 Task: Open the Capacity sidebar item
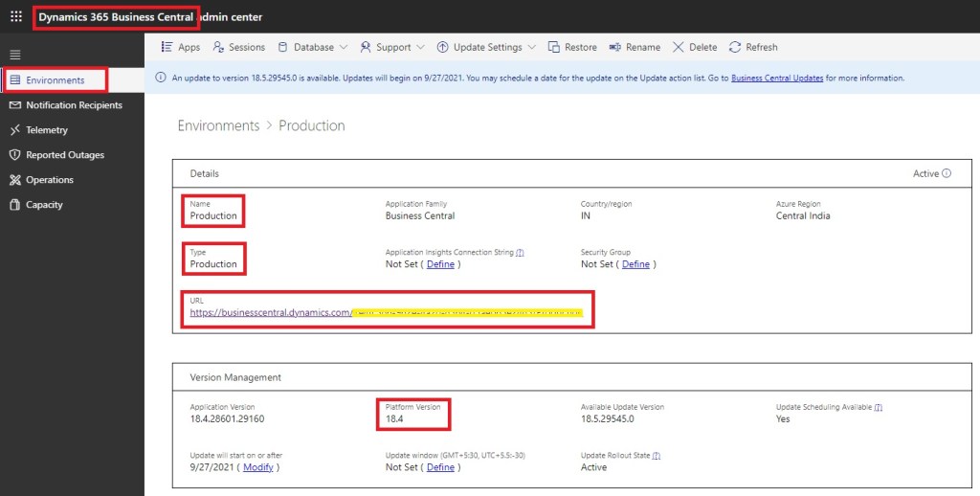click(44, 205)
